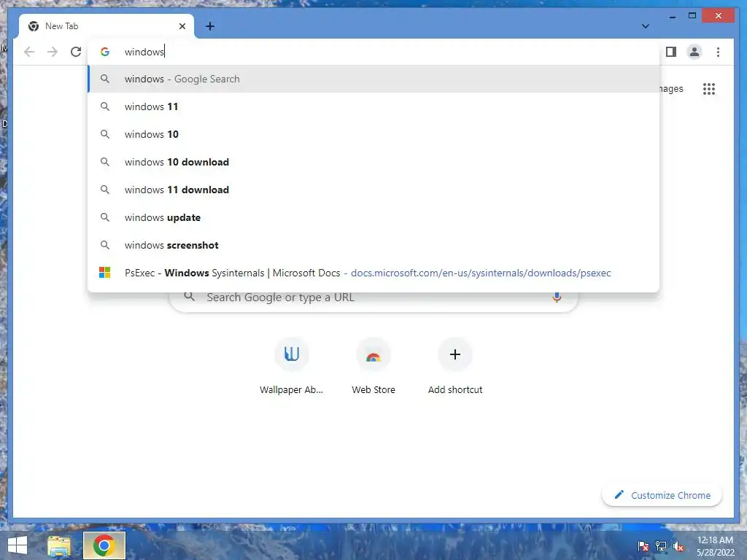Close the New Tab tab

point(182,26)
